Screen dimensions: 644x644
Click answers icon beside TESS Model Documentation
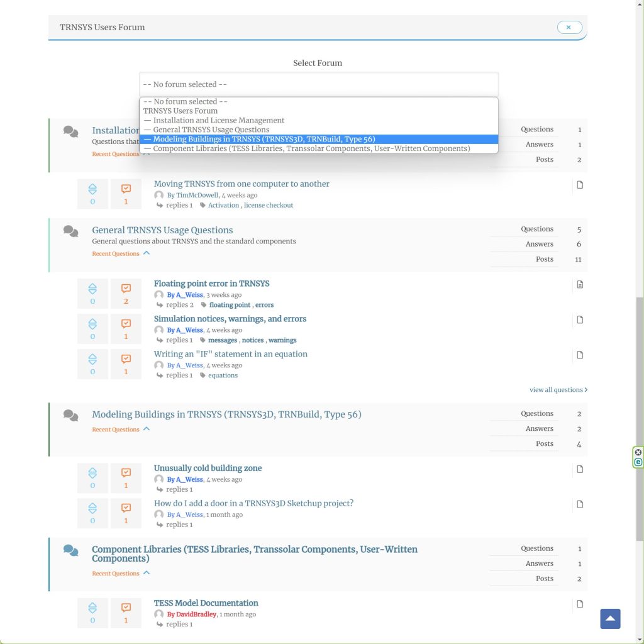[x=126, y=608]
